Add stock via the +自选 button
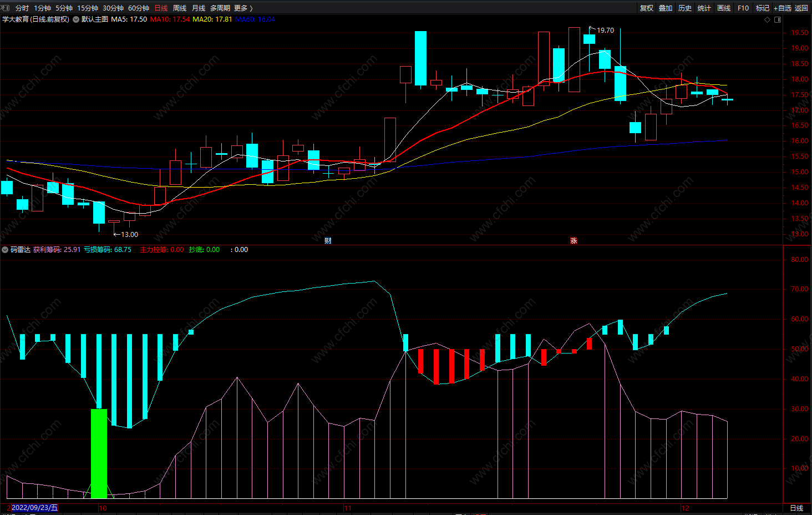Viewport: 812px width, 515px height. (783, 8)
